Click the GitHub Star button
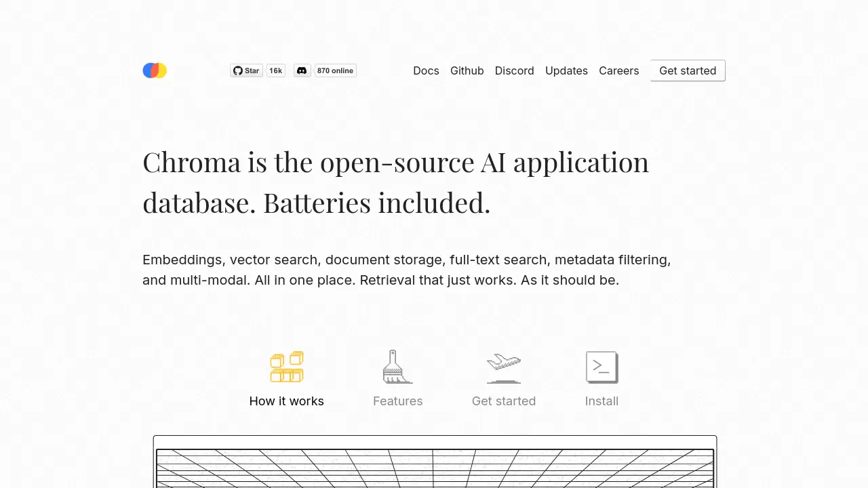The height and width of the screenshot is (488, 868). 247,70
